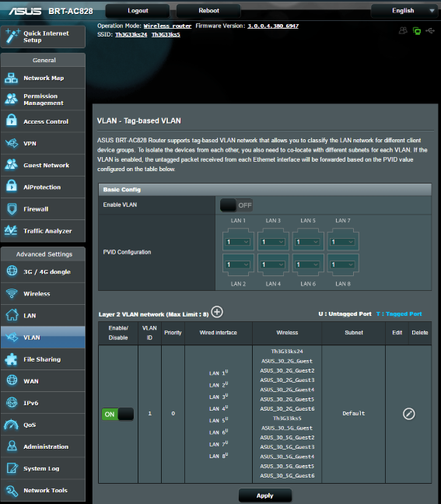The width and height of the screenshot is (441, 504).
Task: Select VLAN menu item in sidebar
Action: pos(43,338)
